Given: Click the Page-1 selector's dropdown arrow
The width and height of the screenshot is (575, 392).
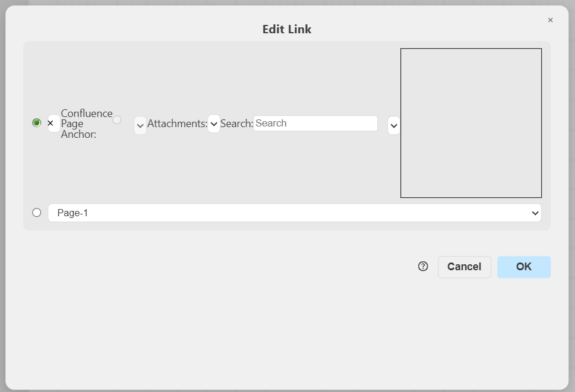Looking at the screenshot, I should pos(535,213).
